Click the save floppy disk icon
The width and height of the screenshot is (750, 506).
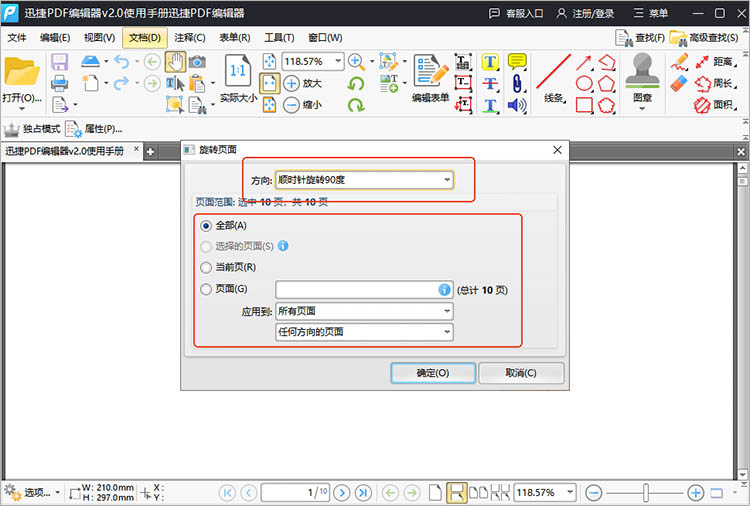click(59, 62)
